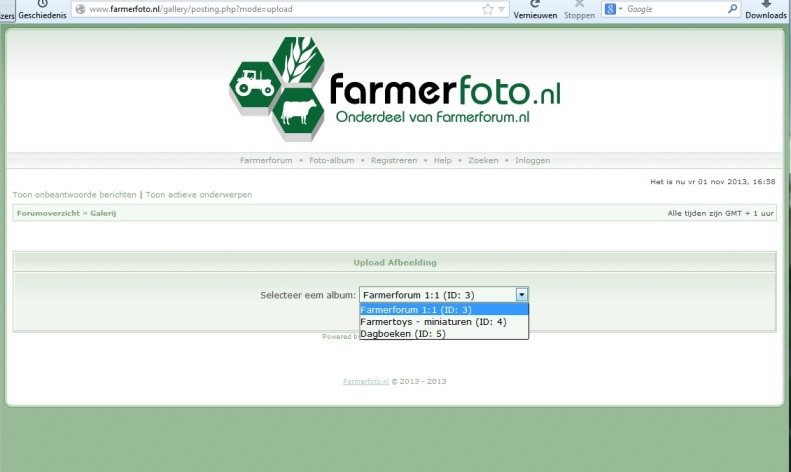Click the album dropdown arrow
This screenshot has width=791, height=472.
coord(521,295)
